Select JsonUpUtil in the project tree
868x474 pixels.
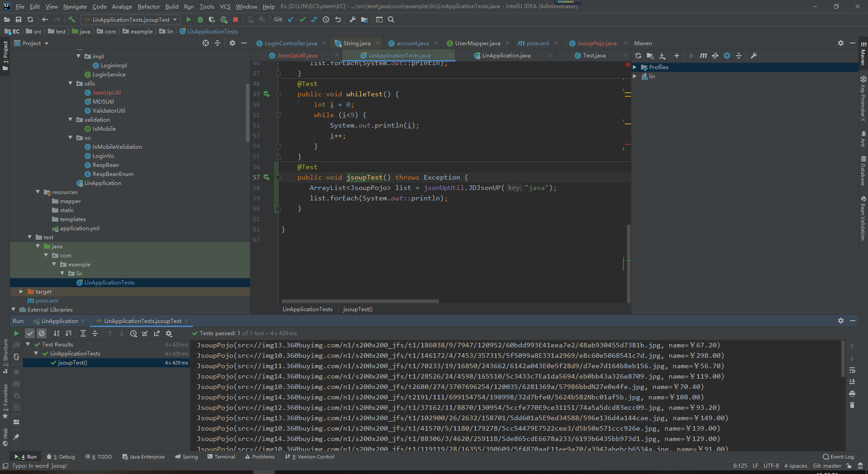point(106,93)
